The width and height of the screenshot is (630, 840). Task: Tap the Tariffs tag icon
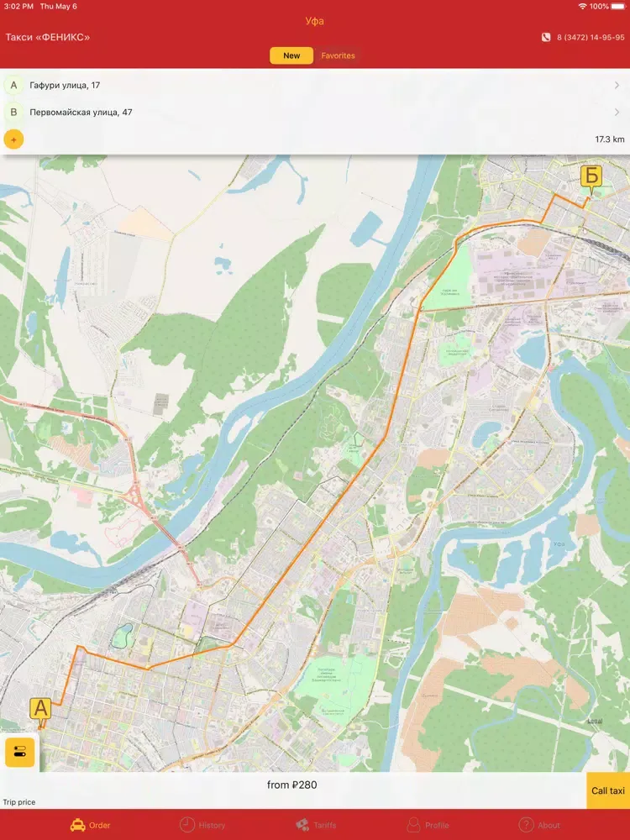302,825
